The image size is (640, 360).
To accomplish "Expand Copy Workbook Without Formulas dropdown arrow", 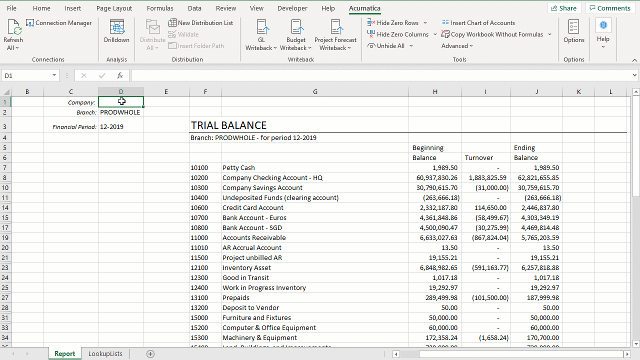I will tap(550, 34).
